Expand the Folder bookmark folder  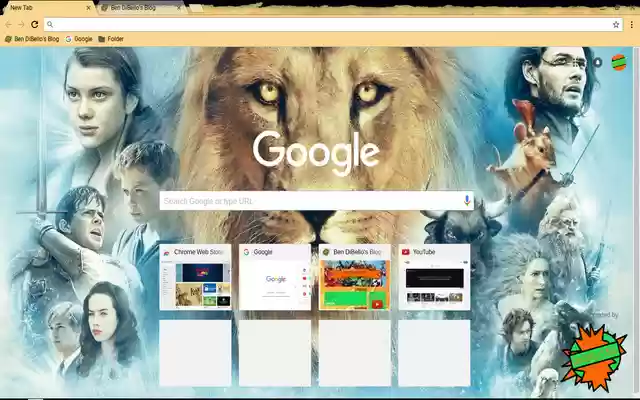coord(111,39)
